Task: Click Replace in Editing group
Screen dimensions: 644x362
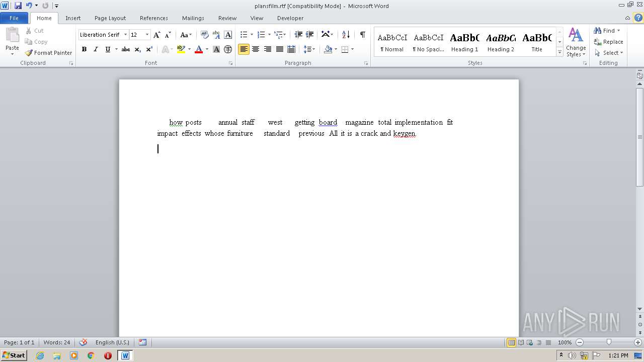Action: [x=608, y=42]
